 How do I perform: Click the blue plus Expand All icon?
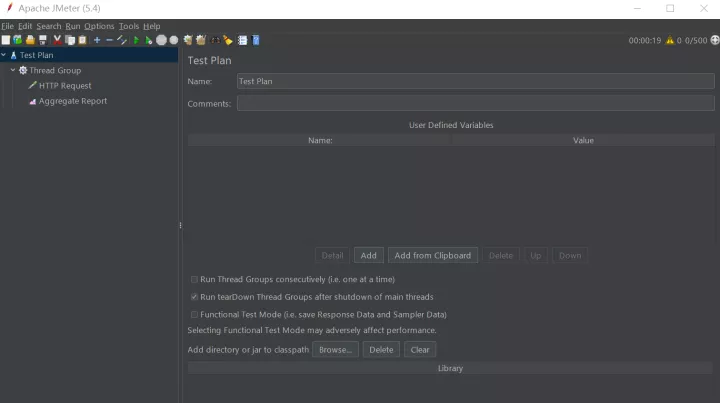pyautogui.click(x=97, y=40)
